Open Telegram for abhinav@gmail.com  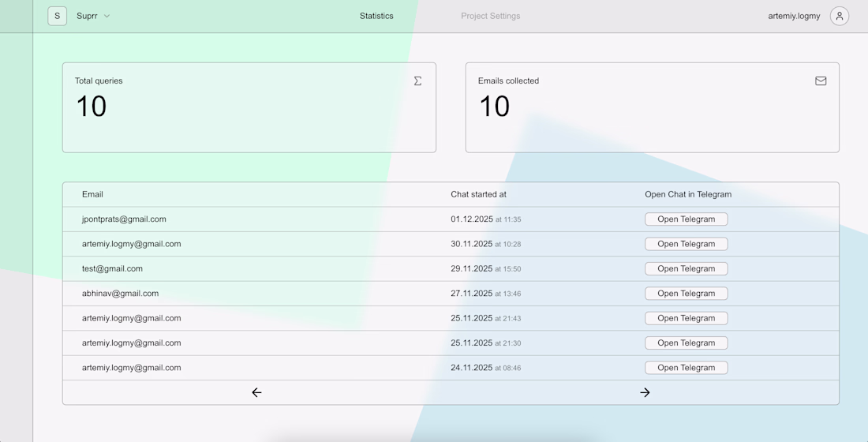[x=686, y=294]
